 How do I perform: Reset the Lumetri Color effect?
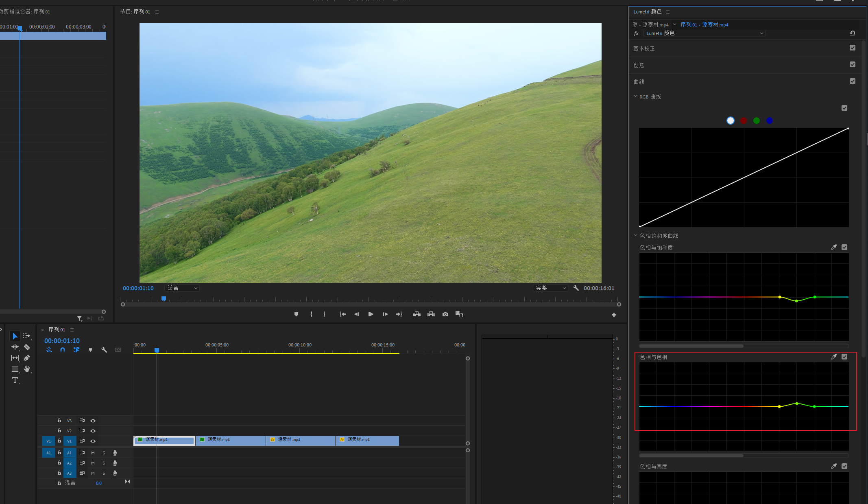click(852, 33)
